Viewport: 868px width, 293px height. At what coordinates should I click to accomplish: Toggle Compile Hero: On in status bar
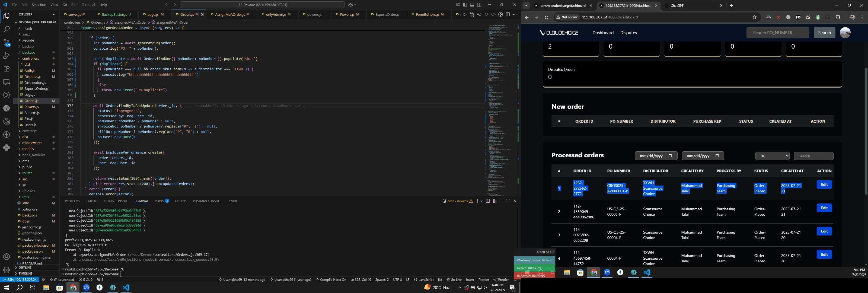point(331,279)
